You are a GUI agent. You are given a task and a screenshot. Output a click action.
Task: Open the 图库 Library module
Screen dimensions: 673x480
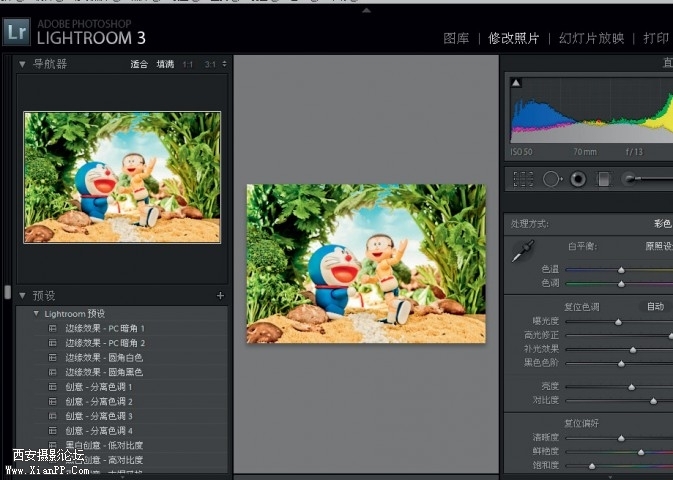click(x=456, y=38)
